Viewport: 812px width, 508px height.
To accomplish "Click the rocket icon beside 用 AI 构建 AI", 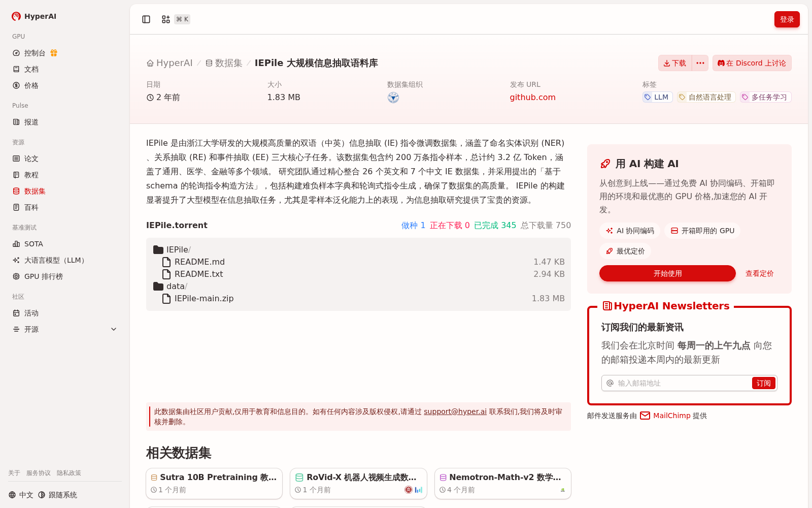I will [x=605, y=164].
